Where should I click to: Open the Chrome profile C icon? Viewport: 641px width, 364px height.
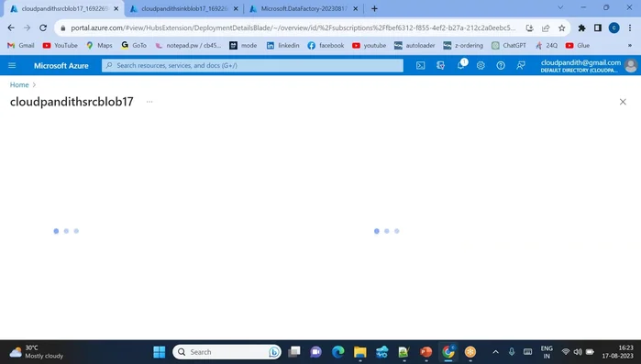614,28
